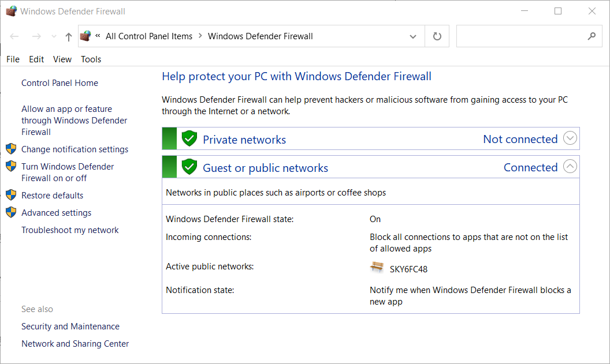The width and height of the screenshot is (610, 364).
Task: Click the shield icon beside Change notification settings
Action: coord(11,149)
